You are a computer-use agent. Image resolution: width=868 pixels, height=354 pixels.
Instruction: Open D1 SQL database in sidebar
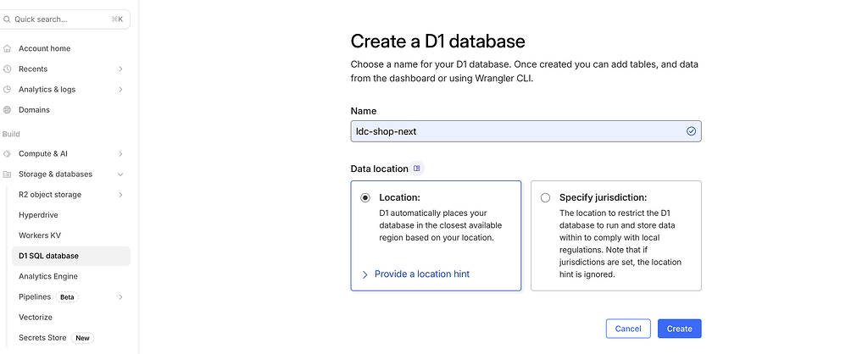coord(71,256)
